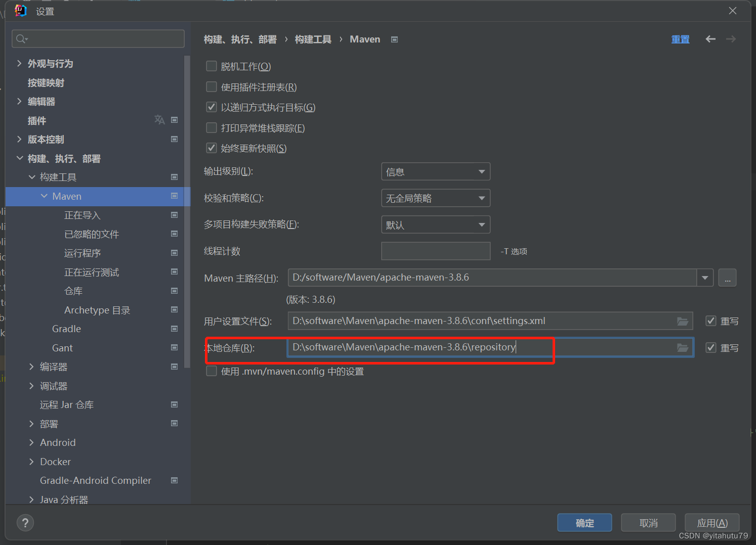Click the project-level icon beside 插件
756x545 pixels.
175,120
